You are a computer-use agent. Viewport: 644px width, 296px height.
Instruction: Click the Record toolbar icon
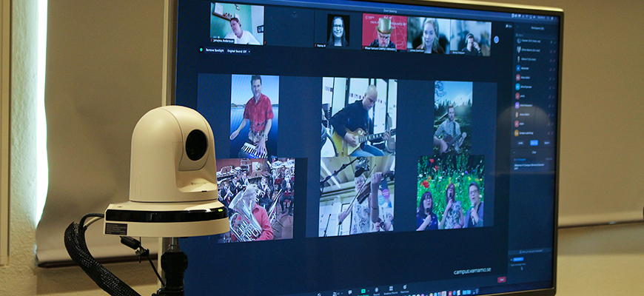click(377, 290)
